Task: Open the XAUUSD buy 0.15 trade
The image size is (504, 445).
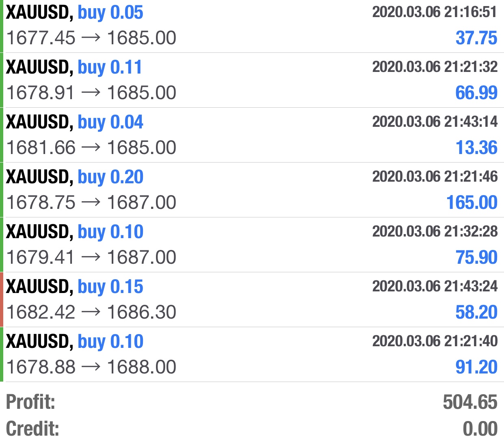Action: (252, 300)
